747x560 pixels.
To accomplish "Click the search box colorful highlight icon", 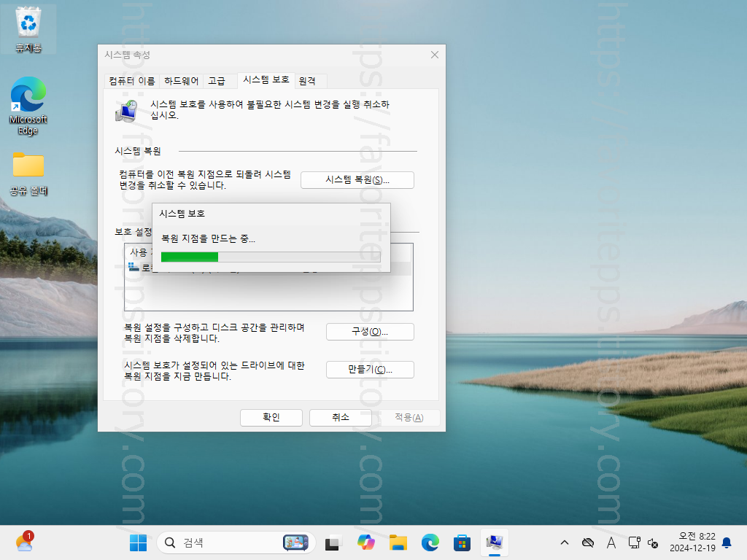I will 295,542.
